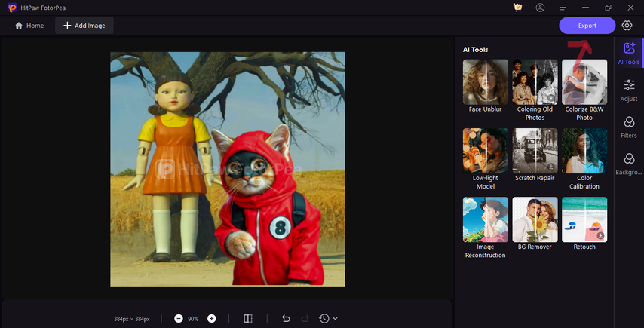This screenshot has height=328, width=644.
Task: Open the Filters panel tab
Action: coord(628,127)
